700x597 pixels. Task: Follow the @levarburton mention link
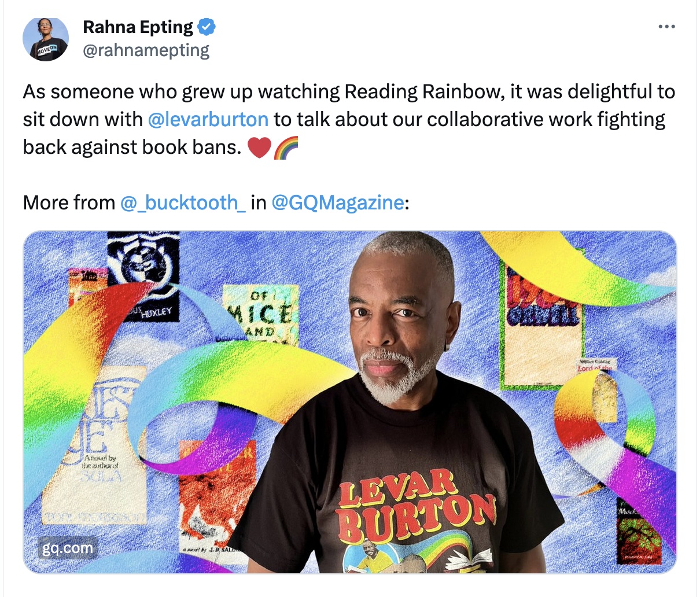208,119
